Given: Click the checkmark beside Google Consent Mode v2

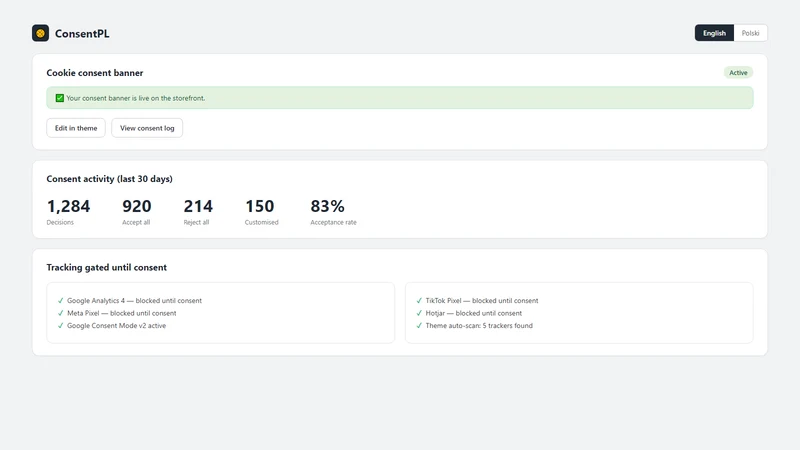Looking at the screenshot, I should tap(61, 326).
